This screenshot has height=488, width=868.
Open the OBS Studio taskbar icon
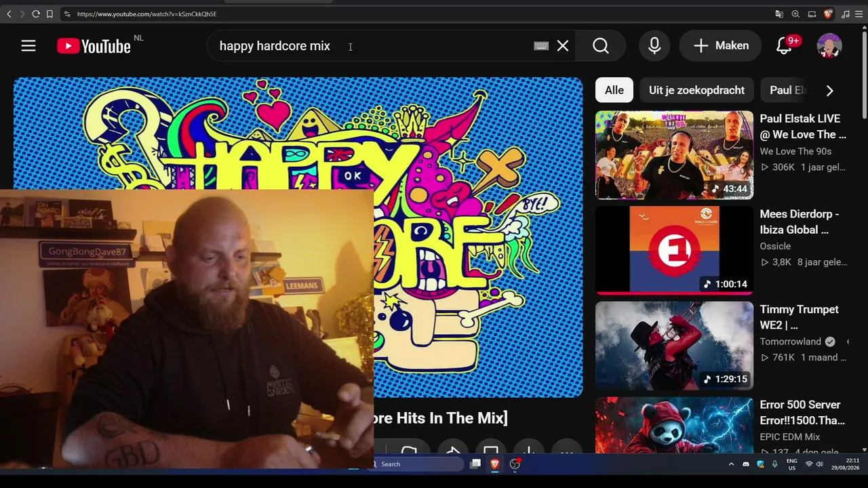[x=515, y=464]
